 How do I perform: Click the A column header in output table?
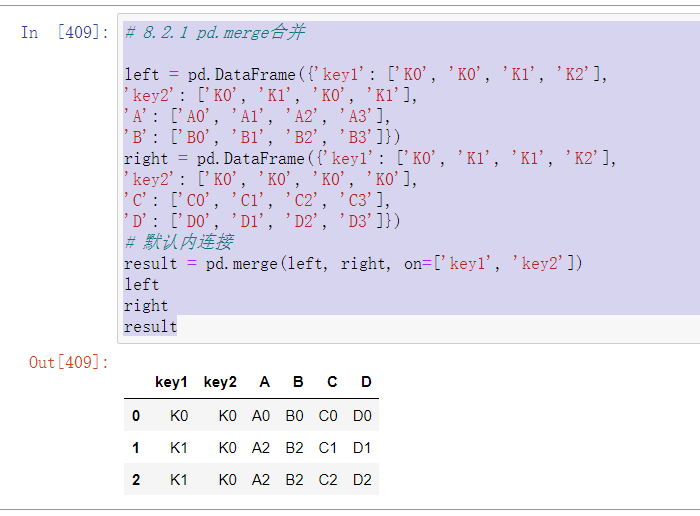tap(264, 382)
